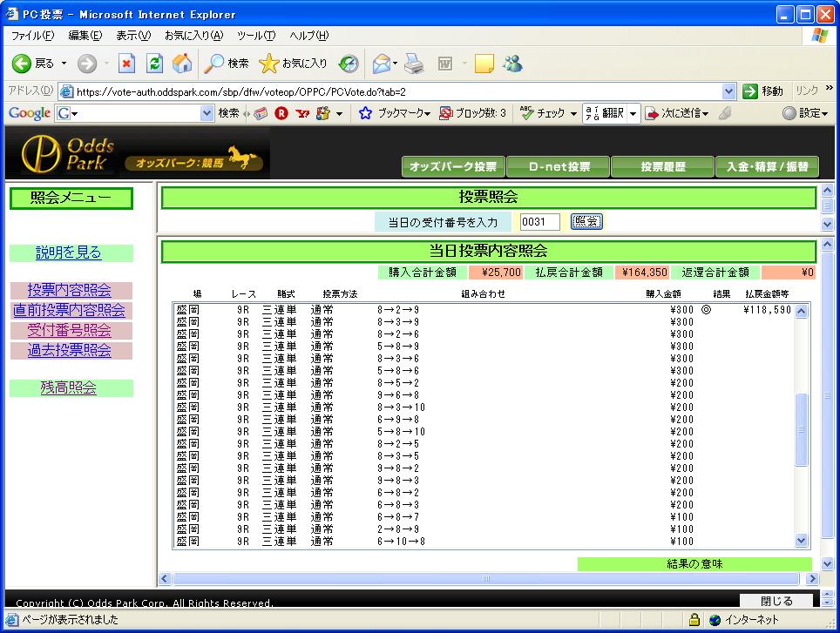840x633 pixels.
Task: Click the Odds Park logo
Action: pos(69,154)
